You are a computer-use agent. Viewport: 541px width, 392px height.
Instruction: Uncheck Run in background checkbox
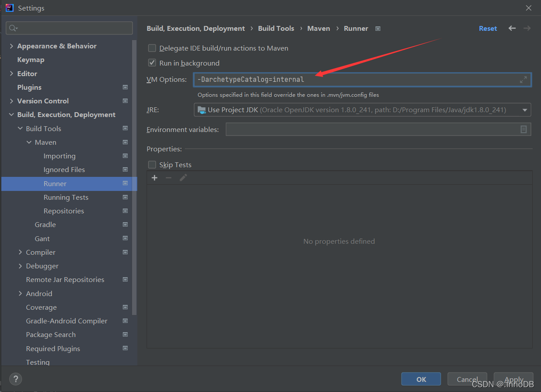(x=152, y=63)
